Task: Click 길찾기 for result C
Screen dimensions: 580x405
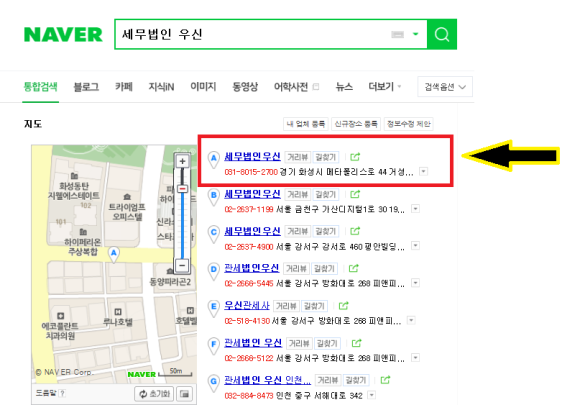Action: pos(325,232)
